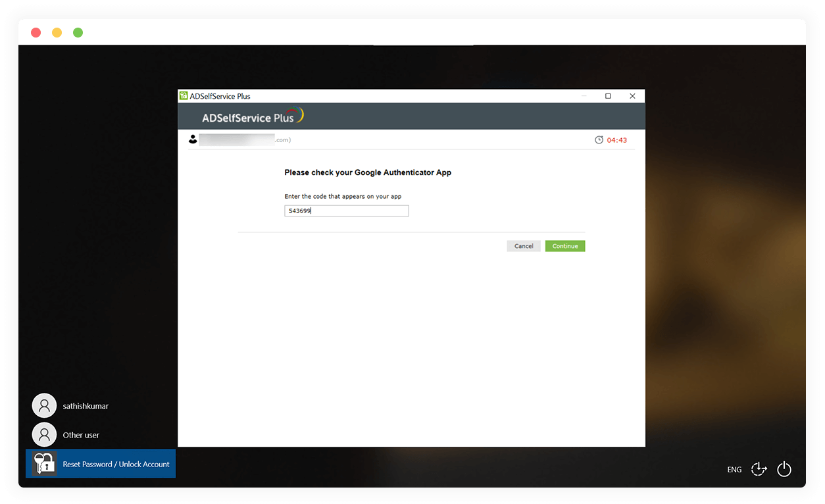Click the 04:43 timer text

[617, 140]
